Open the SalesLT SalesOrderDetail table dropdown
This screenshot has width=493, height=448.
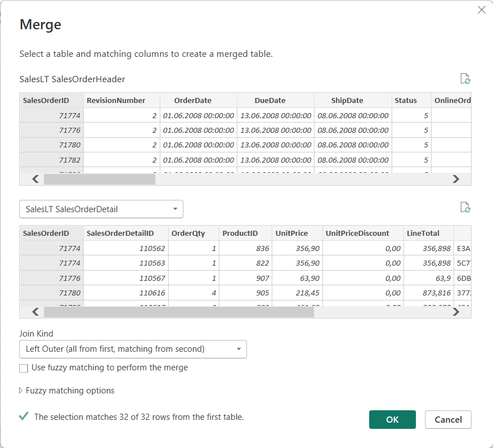[101, 209]
